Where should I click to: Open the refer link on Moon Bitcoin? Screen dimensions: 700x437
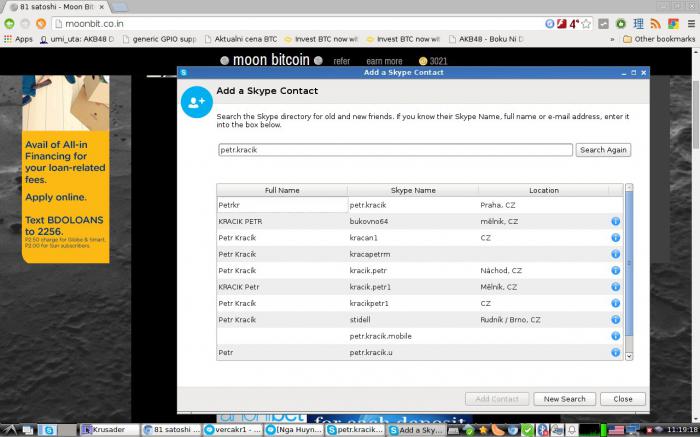[342, 61]
